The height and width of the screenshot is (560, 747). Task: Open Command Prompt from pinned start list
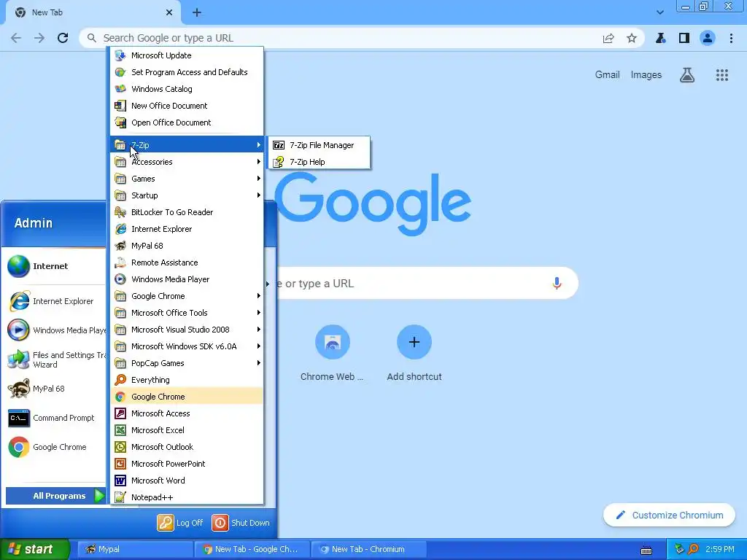55,418
